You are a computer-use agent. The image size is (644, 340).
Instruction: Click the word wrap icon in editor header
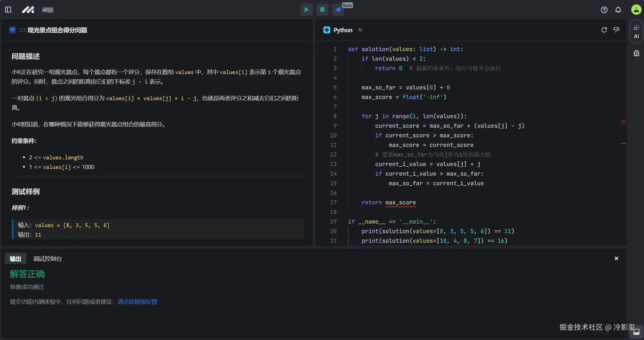point(616,30)
